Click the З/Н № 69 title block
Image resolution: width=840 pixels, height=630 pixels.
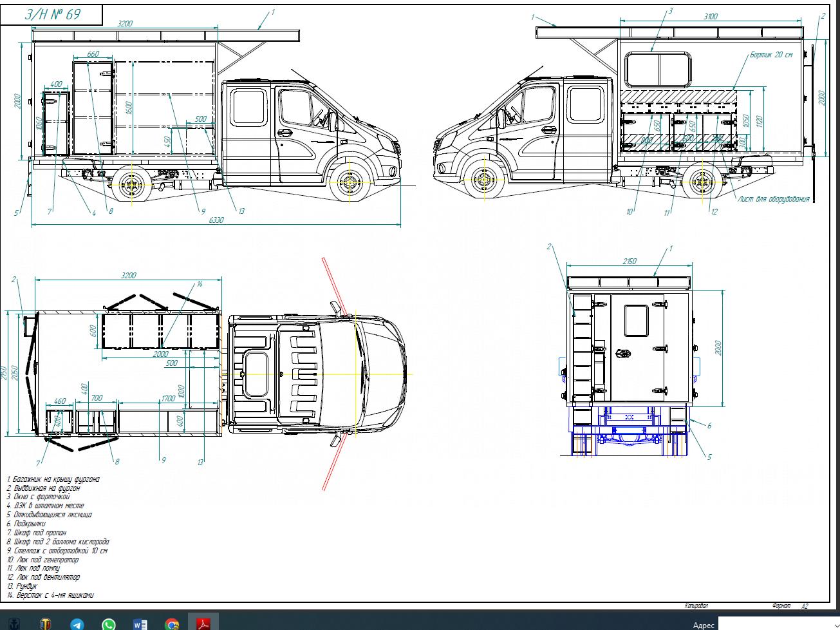[52, 14]
